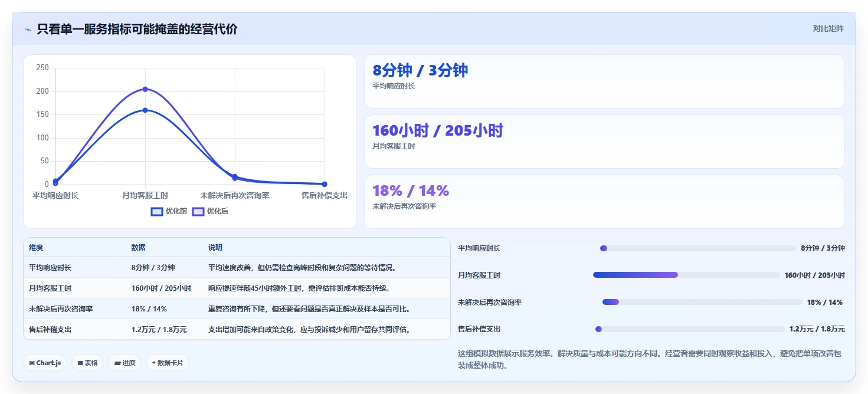
Task: Click the 未解决后再次咨询率 progress bar
Action: 702,302
